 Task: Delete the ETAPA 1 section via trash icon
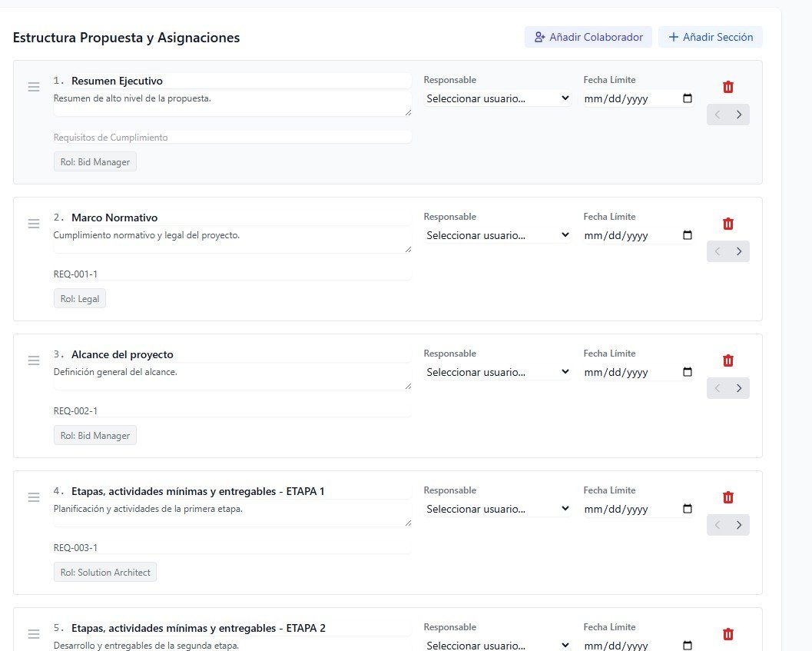pyautogui.click(x=727, y=497)
